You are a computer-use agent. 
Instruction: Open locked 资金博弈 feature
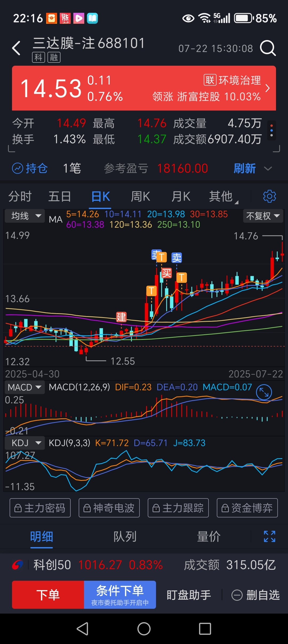(247, 508)
